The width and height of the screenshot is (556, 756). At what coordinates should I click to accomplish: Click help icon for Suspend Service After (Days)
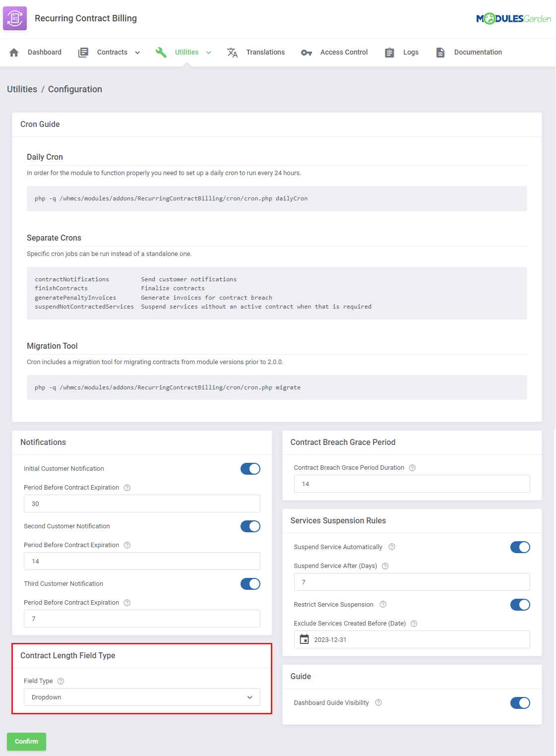pyautogui.click(x=385, y=566)
